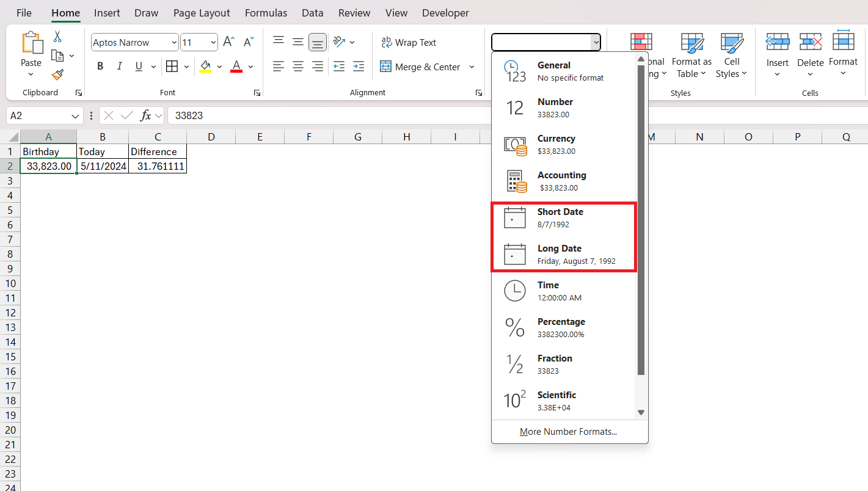Select the Scientific format
Screen dimensions: 868x491
click(563, 401)
